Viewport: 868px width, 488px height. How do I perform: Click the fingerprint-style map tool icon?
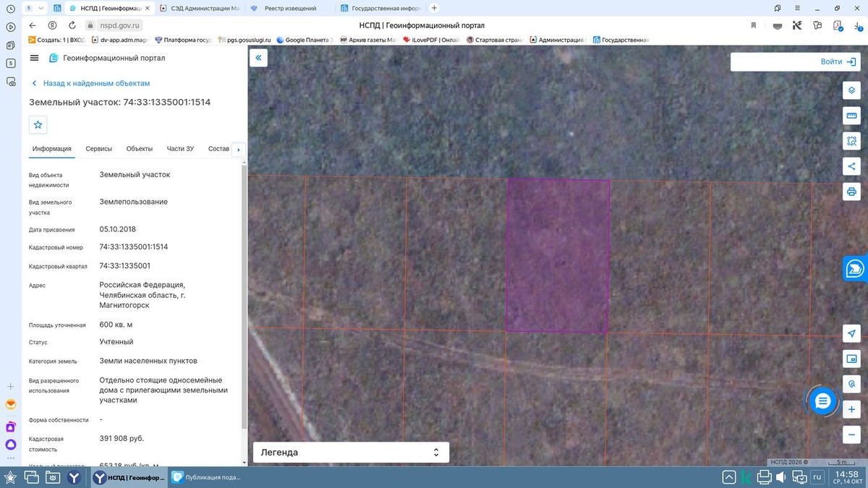(x=851, y=384)
